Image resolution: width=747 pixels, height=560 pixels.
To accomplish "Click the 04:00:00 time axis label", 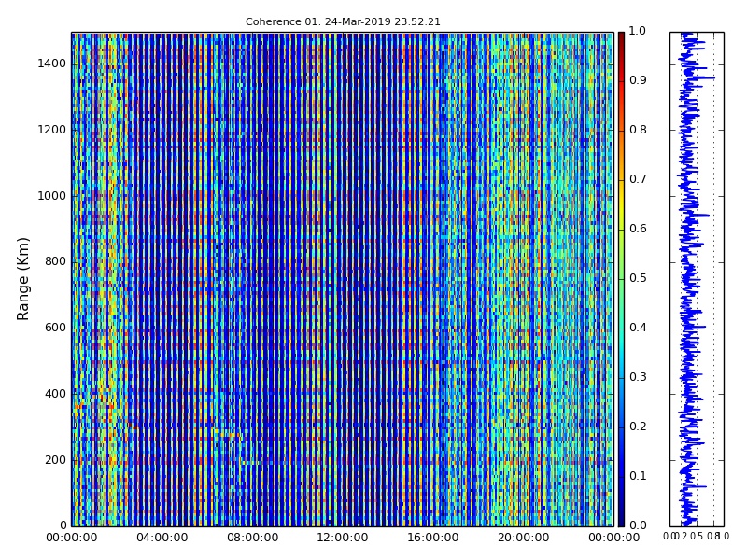I will 162,539.
